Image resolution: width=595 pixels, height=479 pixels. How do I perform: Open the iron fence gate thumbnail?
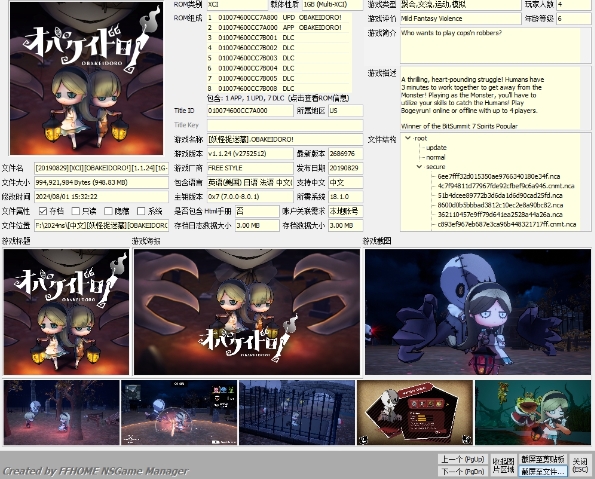pos(297,413)
